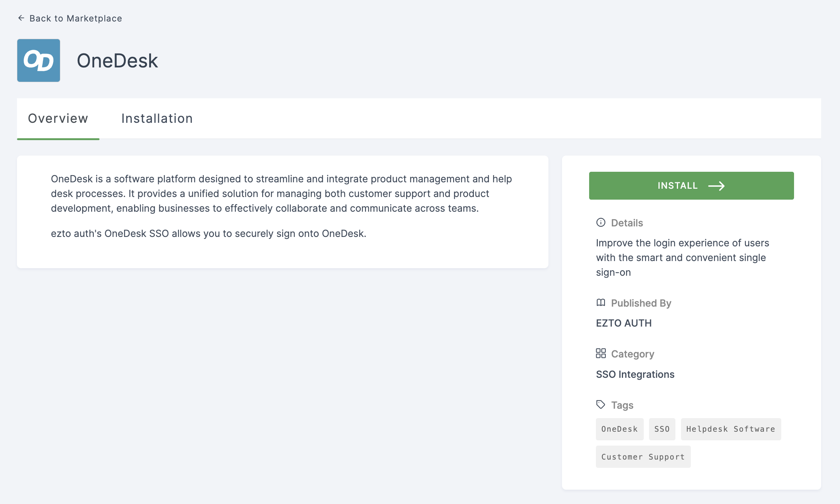
Task: Click the 'Improve the login experience' description
Action: point(683,258)
